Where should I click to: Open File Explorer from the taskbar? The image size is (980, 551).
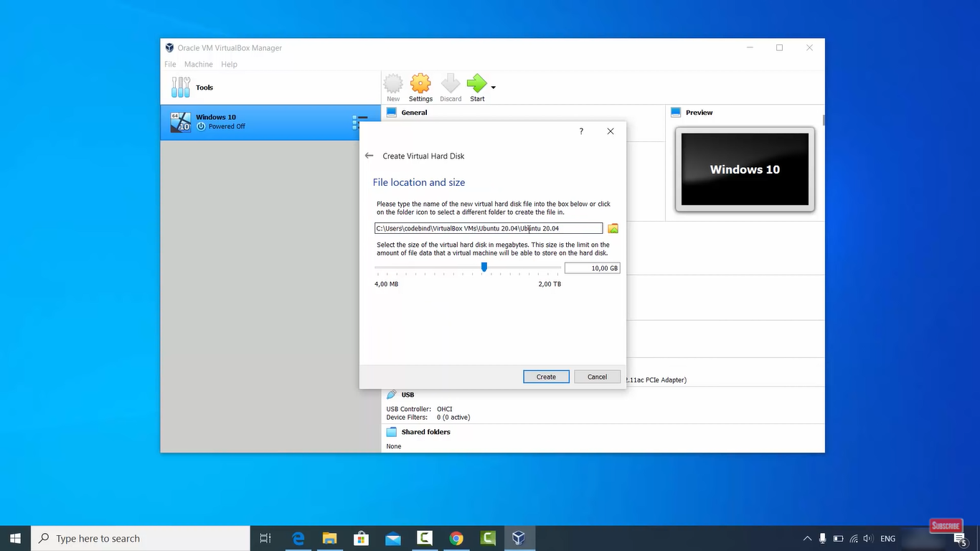pyautogui.click(x=329, y=538)
